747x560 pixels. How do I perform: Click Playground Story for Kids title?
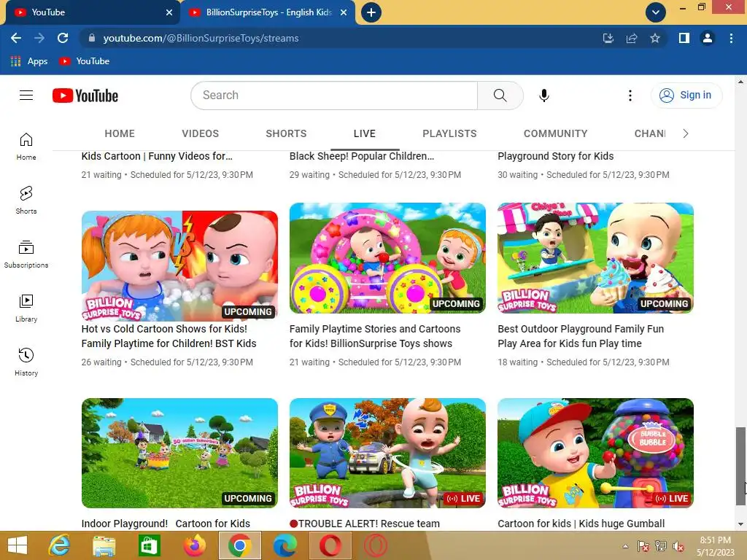coord(555,156)
